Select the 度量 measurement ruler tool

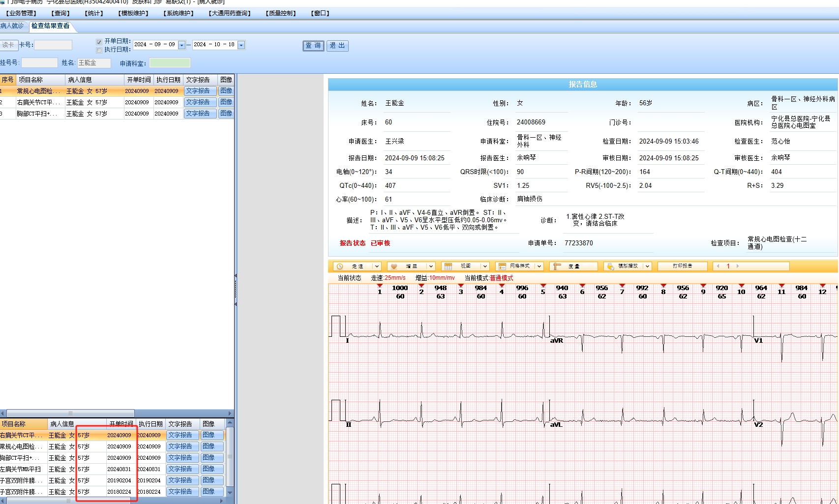click(557, 267)
